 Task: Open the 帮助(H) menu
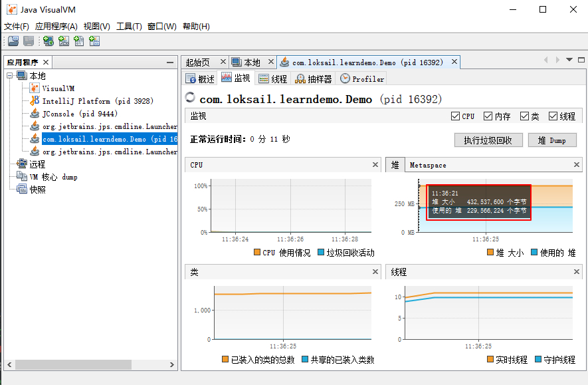(196, 27)
